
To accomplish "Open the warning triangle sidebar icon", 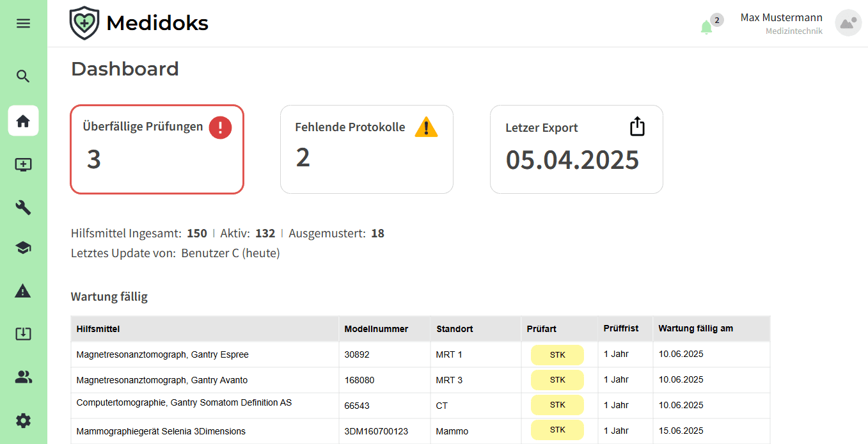I will 23,292.
